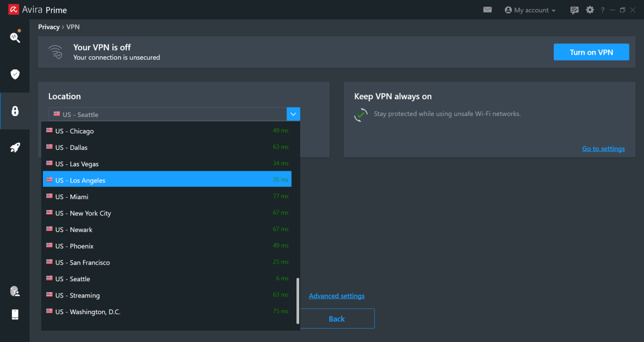The width and height of the screenshot is (644, 342).
Task: Click the Avira logo in title bar
Action: (x=13, y=10)
